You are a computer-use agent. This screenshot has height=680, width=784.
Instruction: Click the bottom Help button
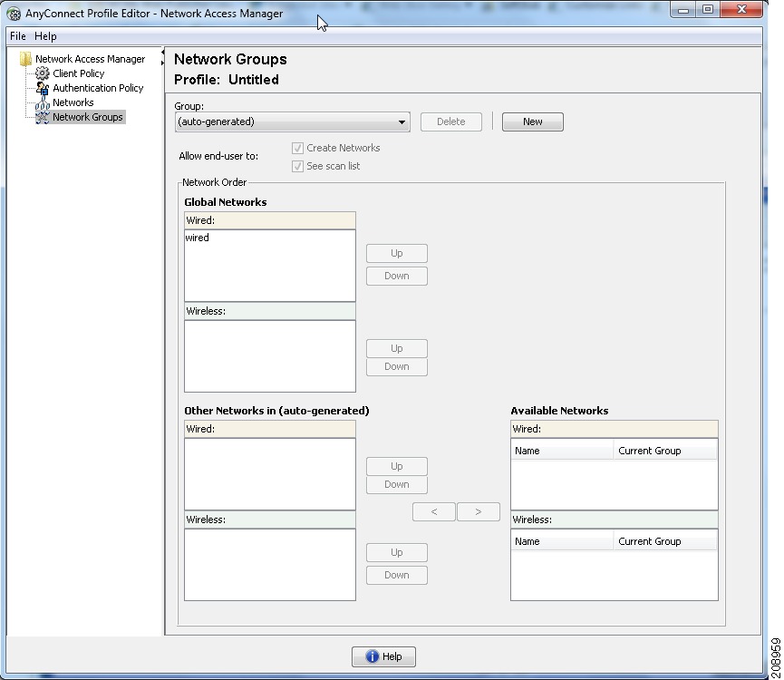click(383, 656)
